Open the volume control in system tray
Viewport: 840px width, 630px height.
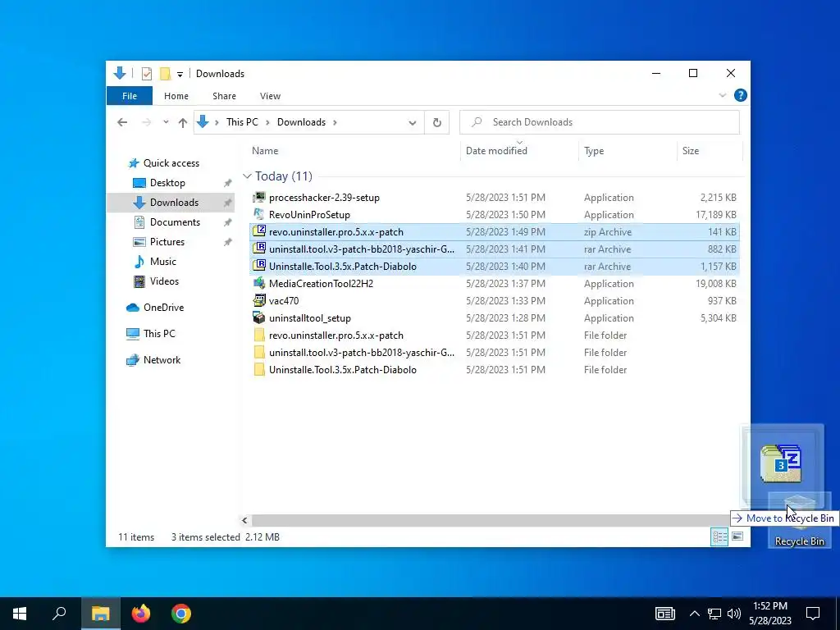734,614
